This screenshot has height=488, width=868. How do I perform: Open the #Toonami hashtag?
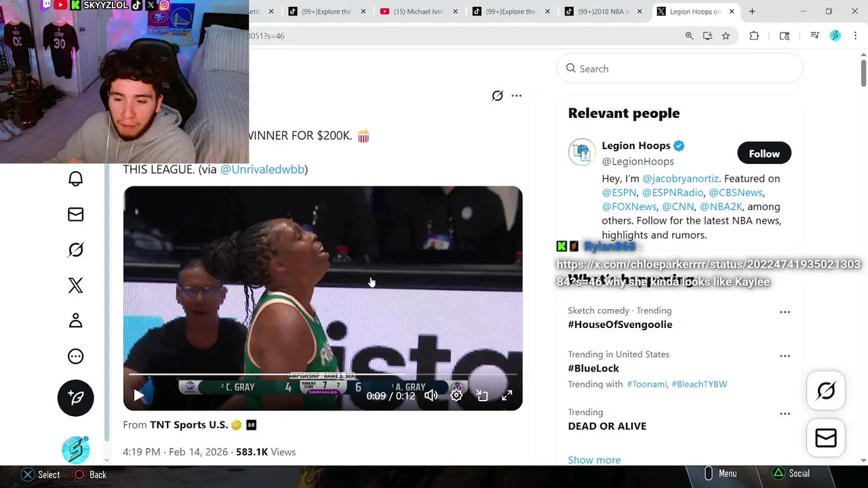pyautogui.click(x=646, y=384)
